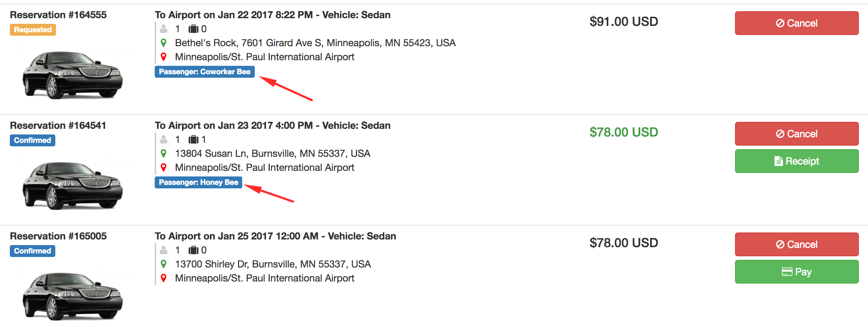This screenshot has width=868, height=327.
Task: Click green pickup pin for Bethel's Rock
Action: (163, 43)
